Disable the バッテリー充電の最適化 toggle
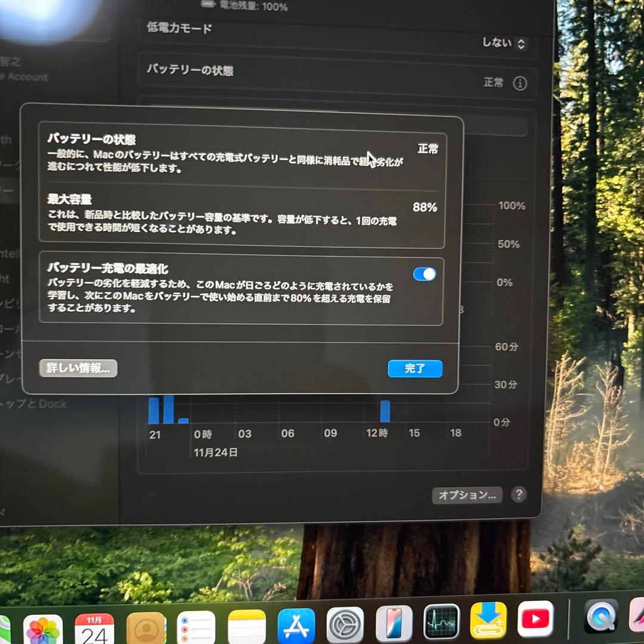Screen dimensions: 644x644 (424, 274)
